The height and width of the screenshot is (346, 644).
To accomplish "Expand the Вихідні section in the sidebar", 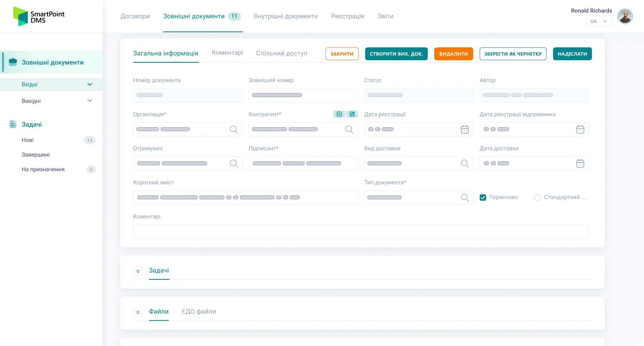I will point(90,101).
